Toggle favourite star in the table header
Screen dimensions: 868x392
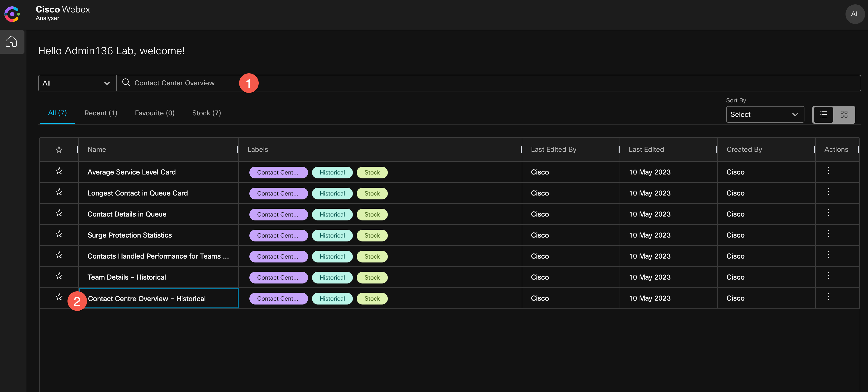coord(59,150)
